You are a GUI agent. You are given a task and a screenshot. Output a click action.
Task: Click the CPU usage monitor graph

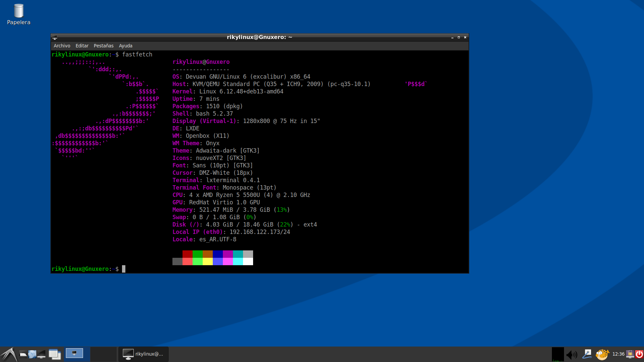(558, 354)
